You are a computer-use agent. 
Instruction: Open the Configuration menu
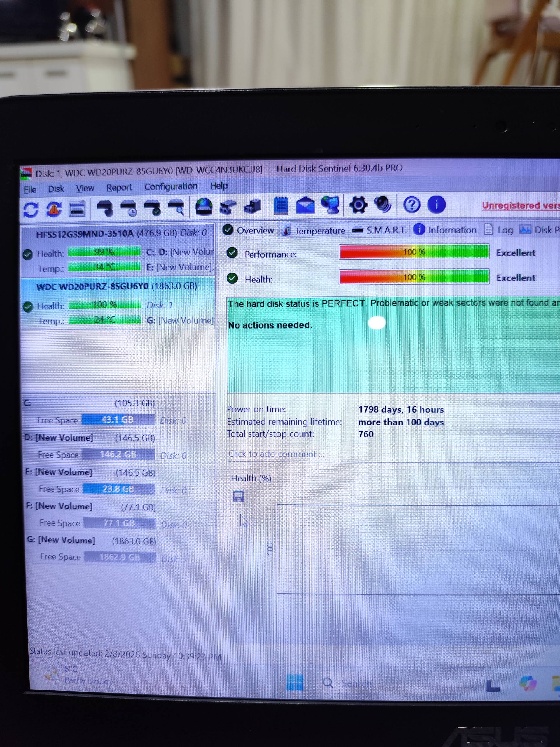[171, 187]
